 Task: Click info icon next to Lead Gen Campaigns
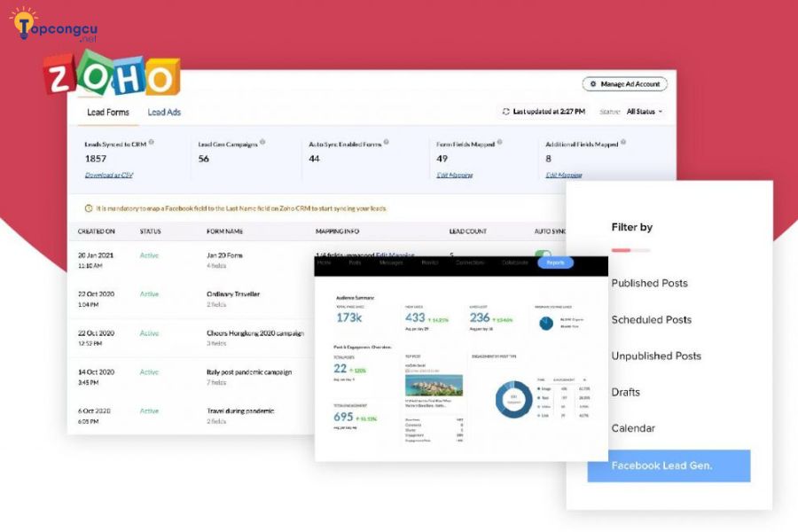[262, 142]
